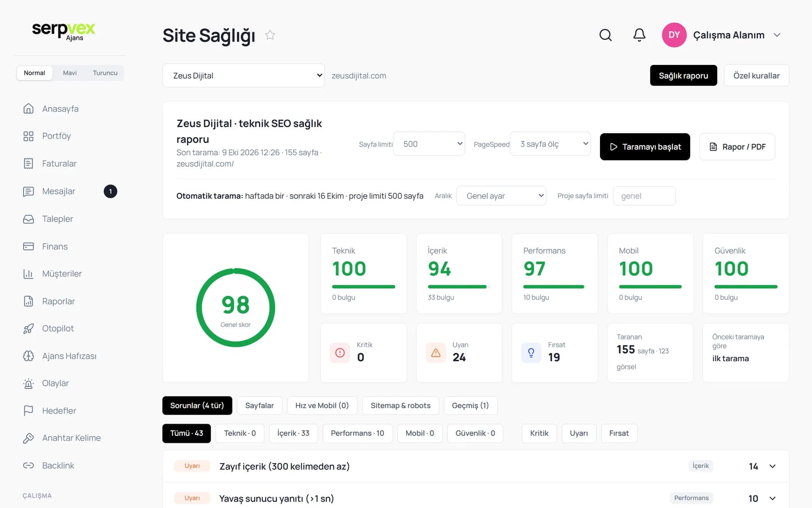Image resolution: width=812 pixels, height=508 pixels.
Task: Click the DY profile avatar
Action: click(674, 35)
